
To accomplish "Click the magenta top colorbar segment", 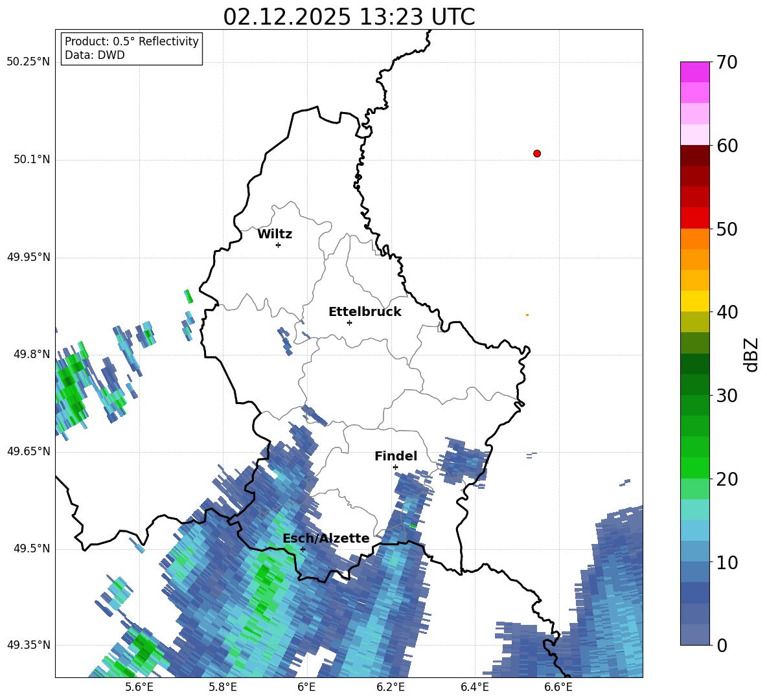I will tap(694, 72).
